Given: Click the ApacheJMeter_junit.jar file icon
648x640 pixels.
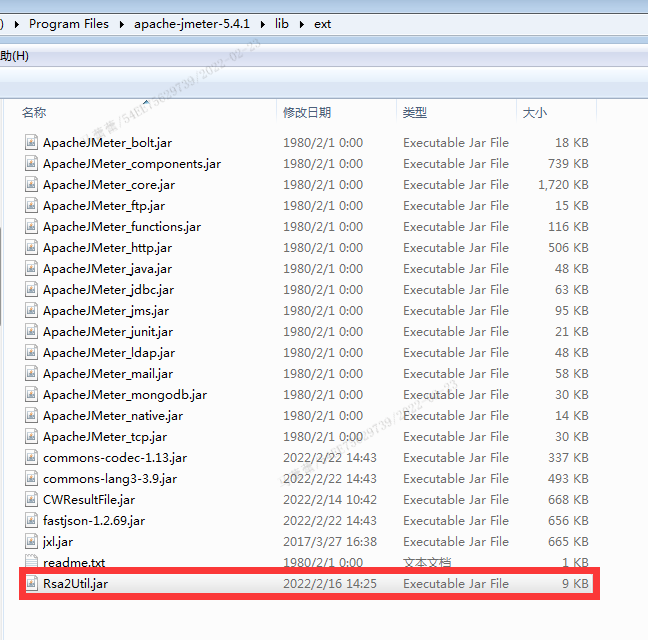Looking at the screenshot, I should point(31,331).
